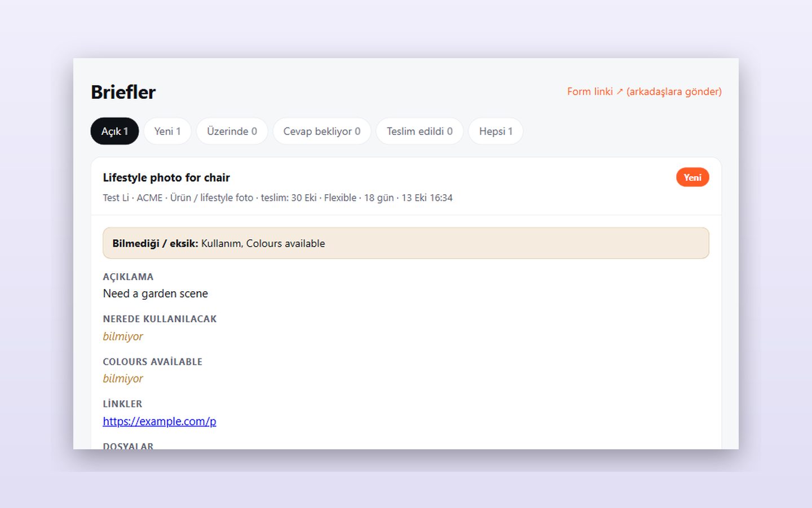The image size is (812, 508).
Task: Click bilmiyor under COLOURS AVAİLABLE
Action: [x=123, y=379]
